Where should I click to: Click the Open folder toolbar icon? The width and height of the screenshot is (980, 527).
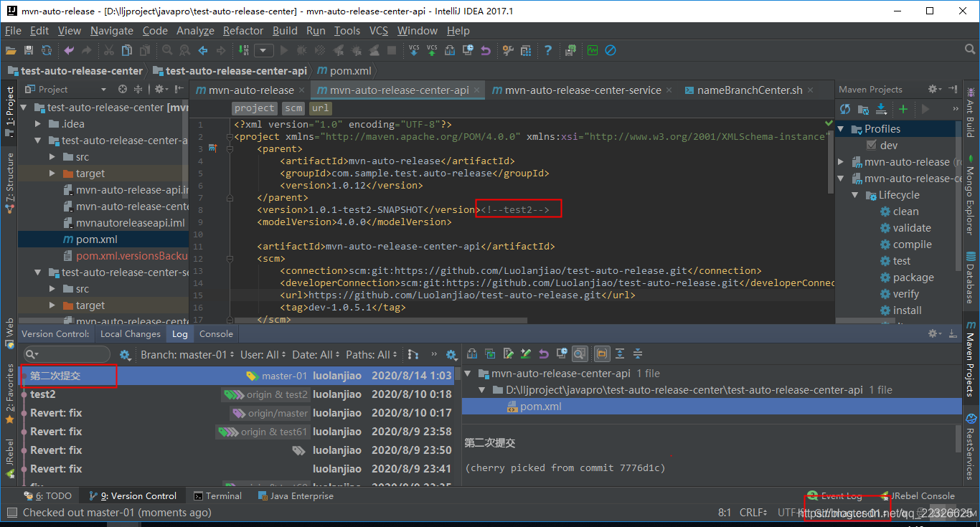11,50
